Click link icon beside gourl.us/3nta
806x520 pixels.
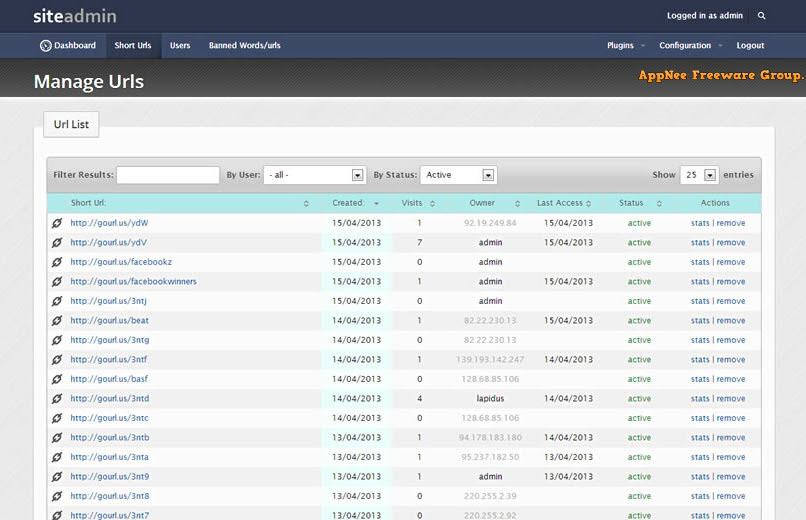[x=57, y=457]
